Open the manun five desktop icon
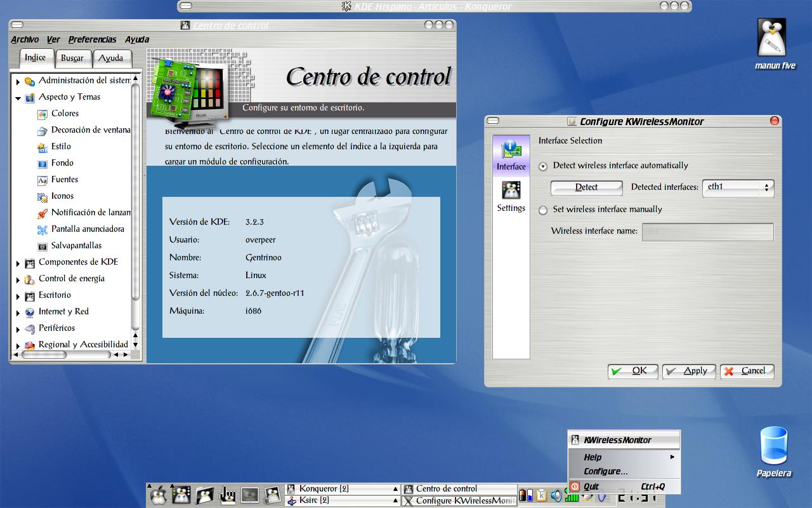Viewport: 812px width, 508px height. pos(771,37)
